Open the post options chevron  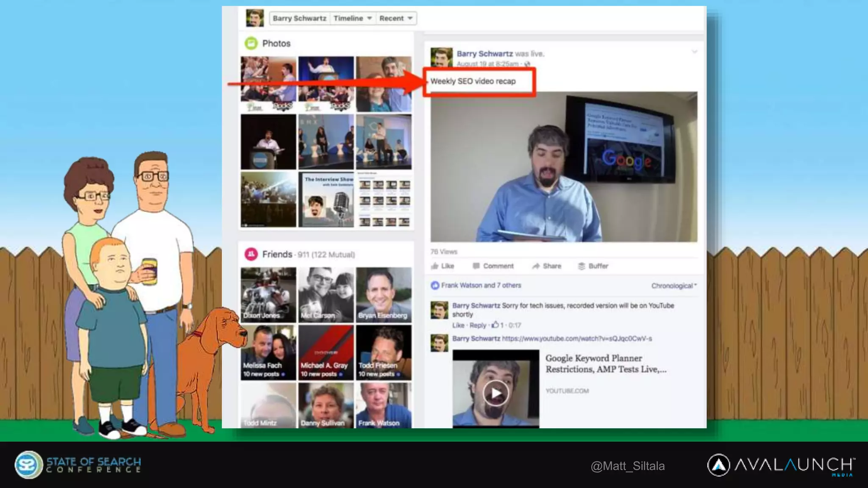click(x=694, y=52)
